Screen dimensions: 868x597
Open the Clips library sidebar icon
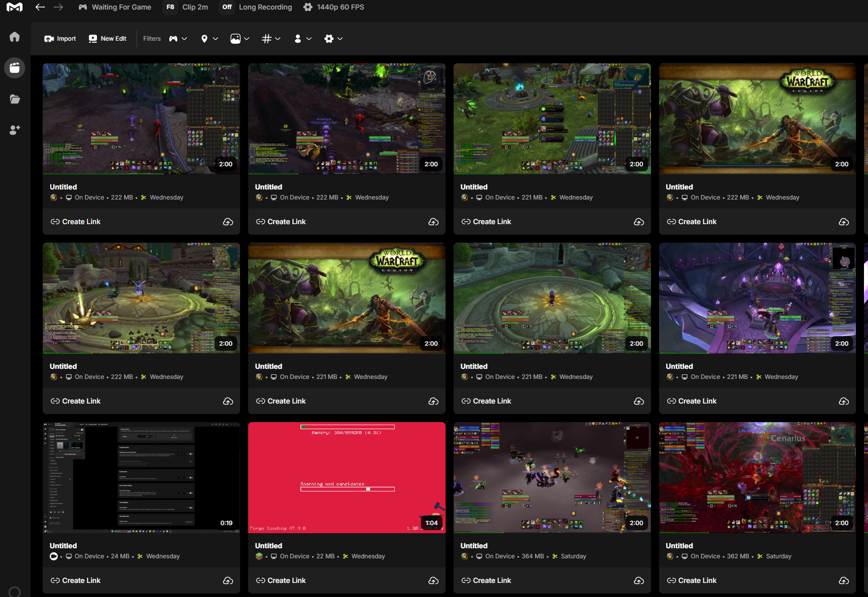(x=15, y=67)
